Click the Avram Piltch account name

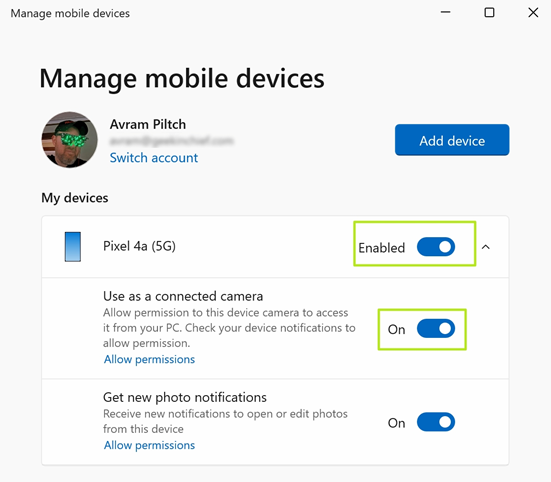(148, 124)
